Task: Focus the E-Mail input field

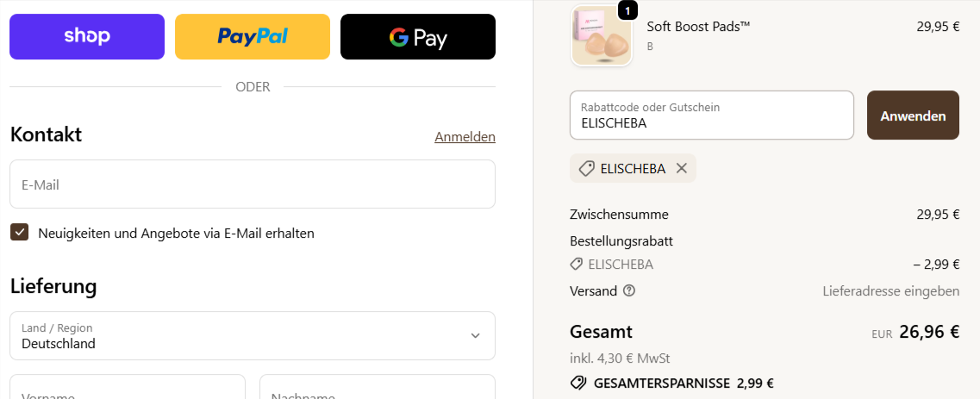Action: click(x=253, y=184)
